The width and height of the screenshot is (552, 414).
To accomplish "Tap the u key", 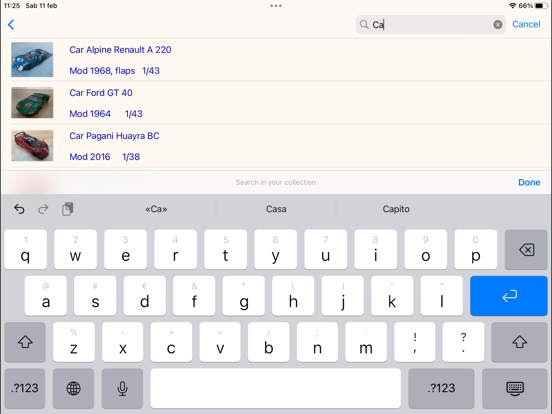I will pos(326,250).
